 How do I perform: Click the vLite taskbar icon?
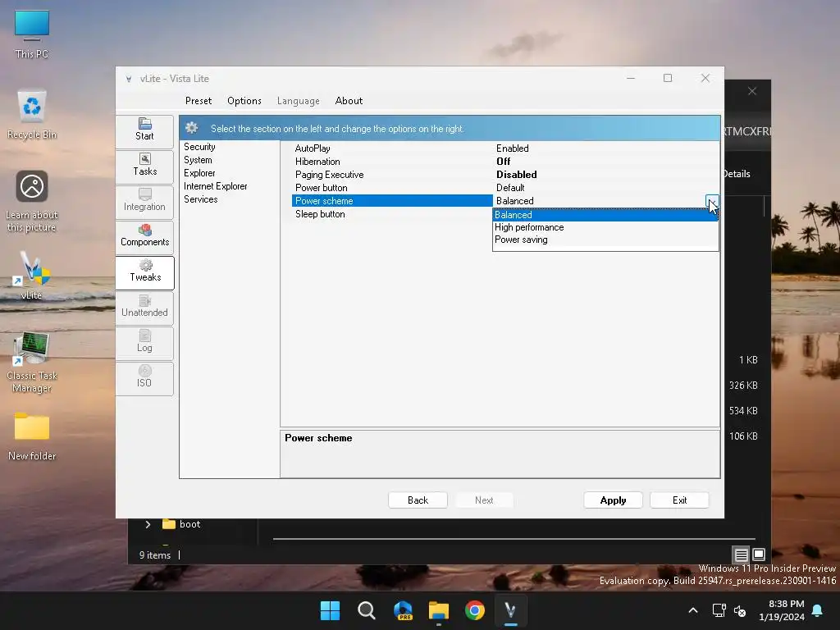coord(510,610)
